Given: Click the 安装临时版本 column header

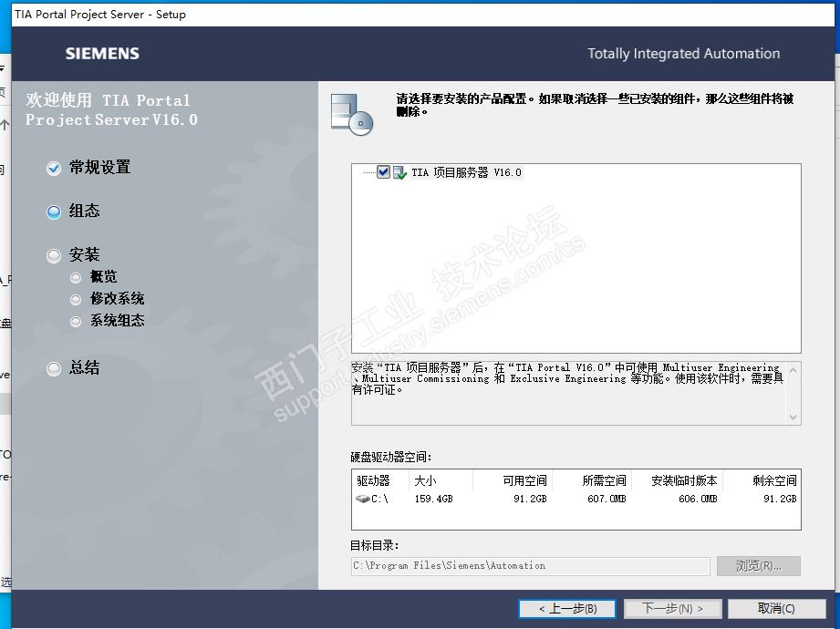Looking at the screenshot, I should click(678, 480).
